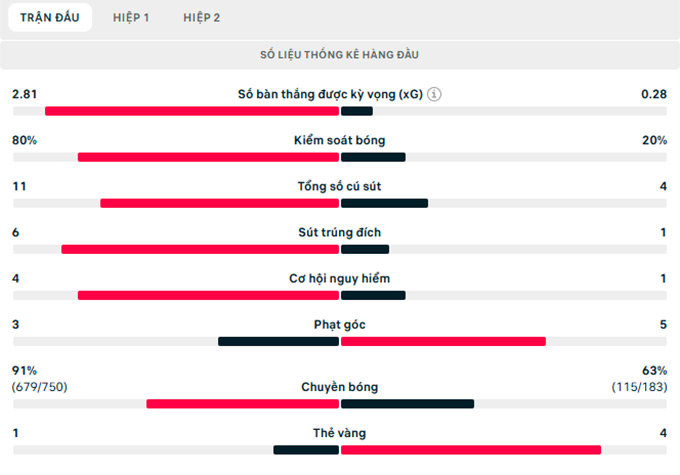Click the Kiểm soát bóng label
The image size is (680, 475).
coord(340,140)
